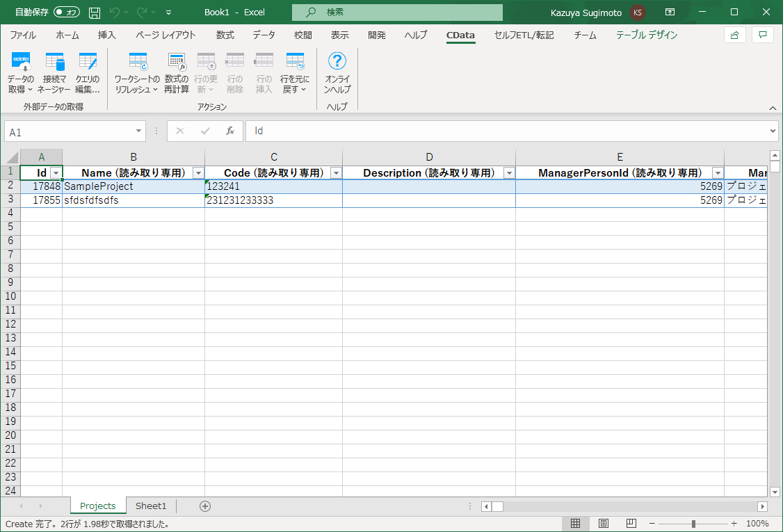Click the 検索 search box

click(397, 12)
